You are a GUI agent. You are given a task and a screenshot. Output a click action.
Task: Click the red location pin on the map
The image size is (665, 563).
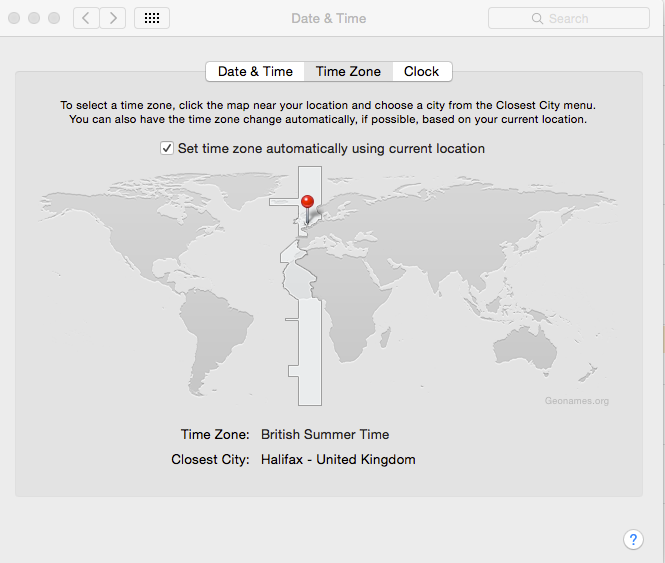(x=308, y=203)
